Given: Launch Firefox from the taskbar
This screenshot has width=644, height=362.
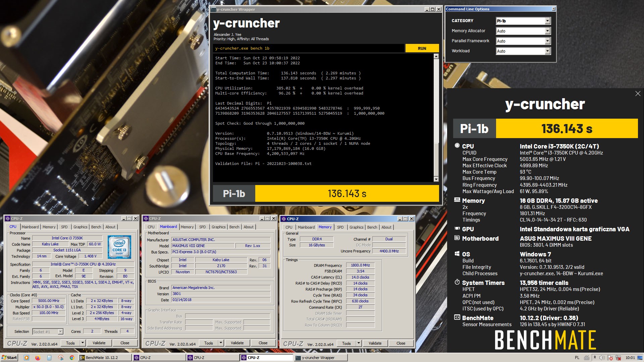Looking at the screenshot, I should coord(38,358).
